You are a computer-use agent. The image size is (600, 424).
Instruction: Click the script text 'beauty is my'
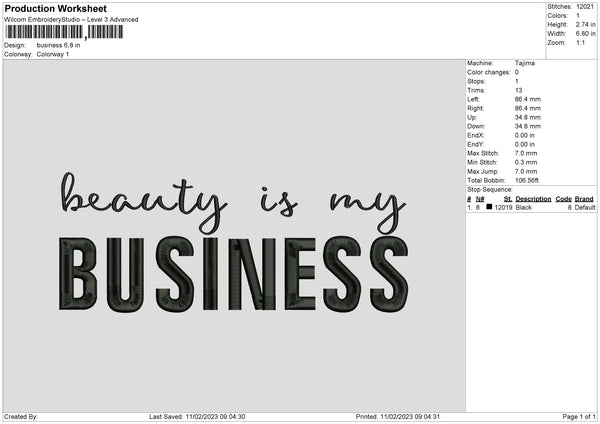coord(233,203)
